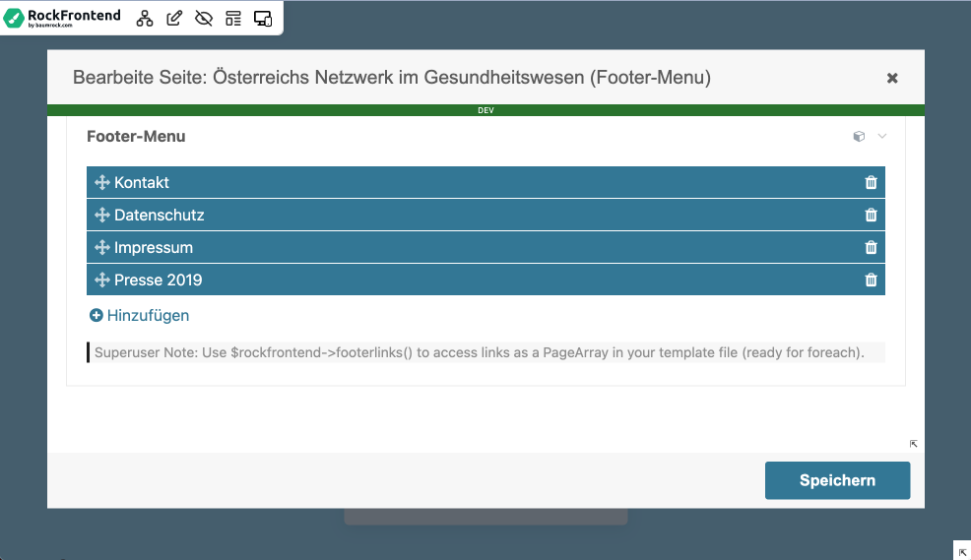
Task: Click the cube icon next to Footer-Menu
Action: pos(859,137)
